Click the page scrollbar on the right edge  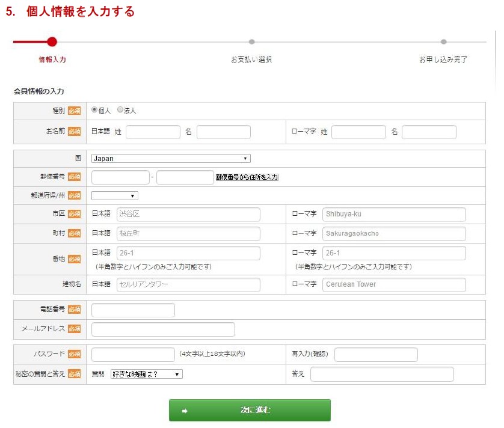tap(496, 61)
